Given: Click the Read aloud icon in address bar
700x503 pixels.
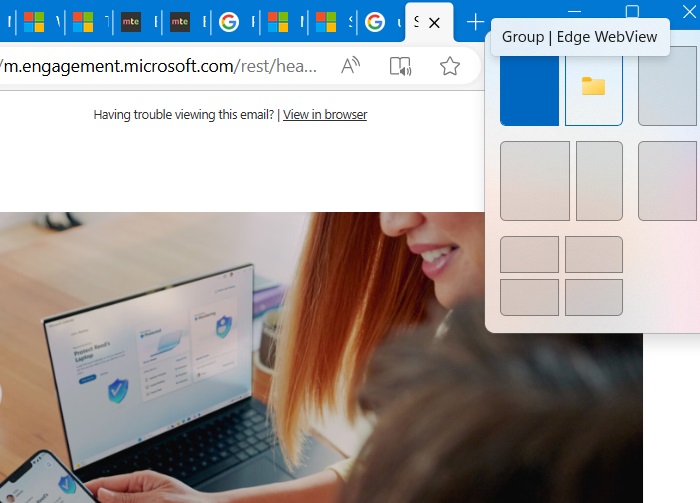Looking at the screenshot, I should pos(350,66).
